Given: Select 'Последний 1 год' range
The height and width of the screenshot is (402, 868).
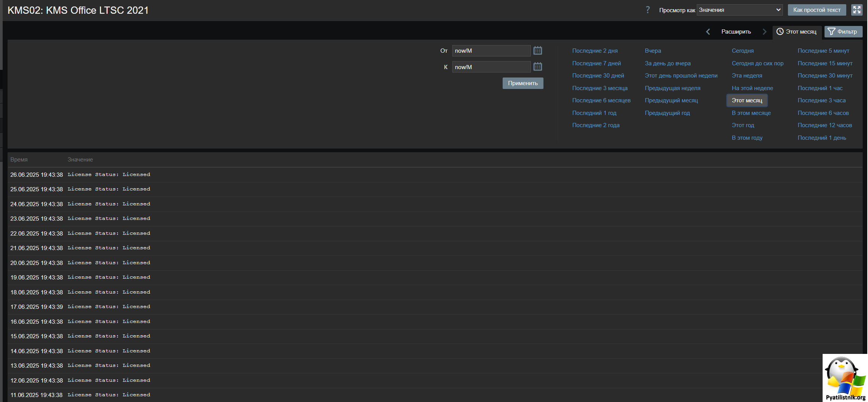Looking at the screenshot, I should point(594,113).
